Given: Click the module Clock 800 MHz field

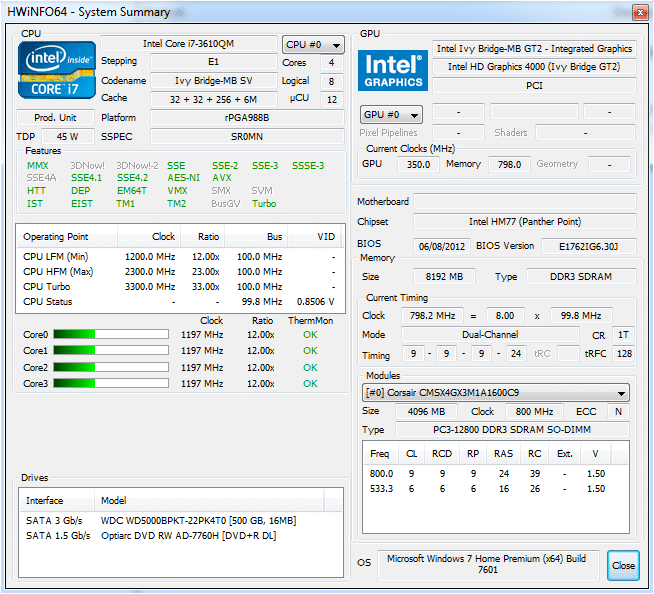Looking at the screenshot, I should coord(534,412).
